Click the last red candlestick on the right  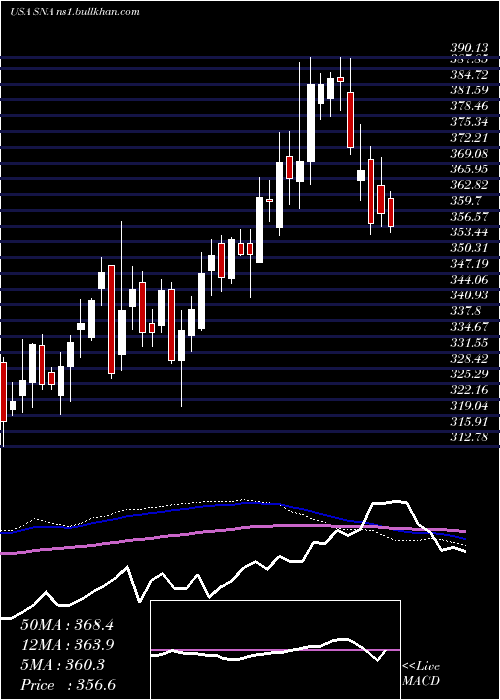(x=391, y=212)
